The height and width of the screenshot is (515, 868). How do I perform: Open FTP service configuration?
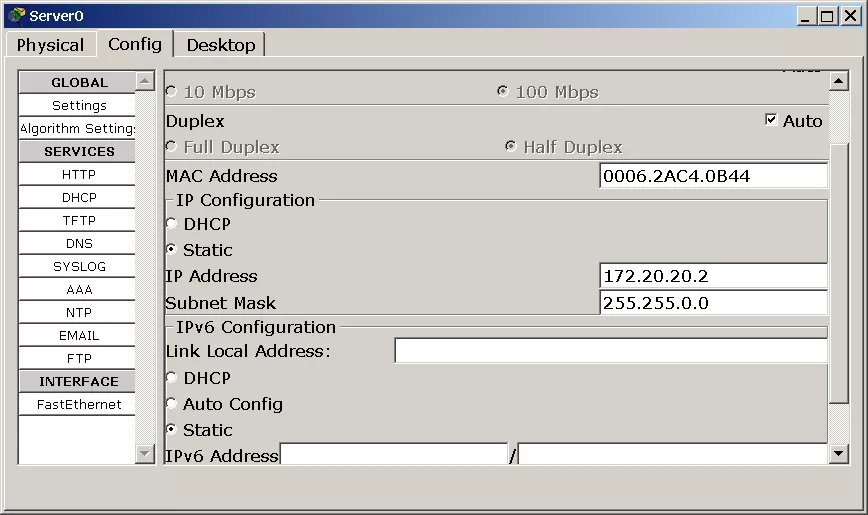click(77, 358)
